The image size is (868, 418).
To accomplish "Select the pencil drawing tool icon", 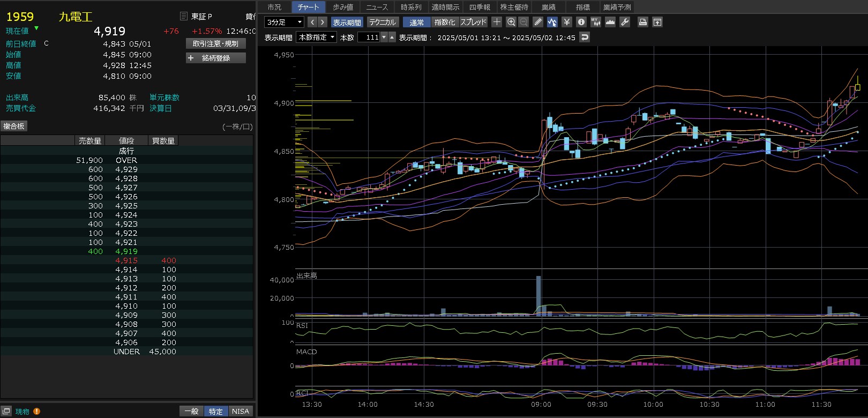I will (538, 22).
